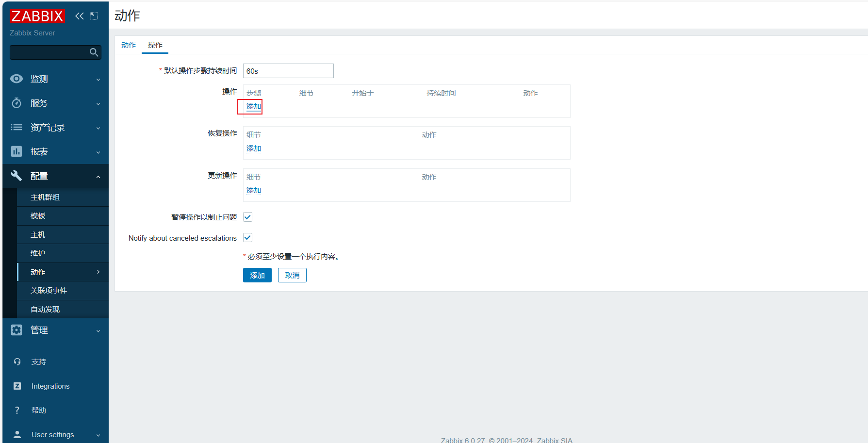
Task: Click the bar chart icon for 报表
Action: 16,151
